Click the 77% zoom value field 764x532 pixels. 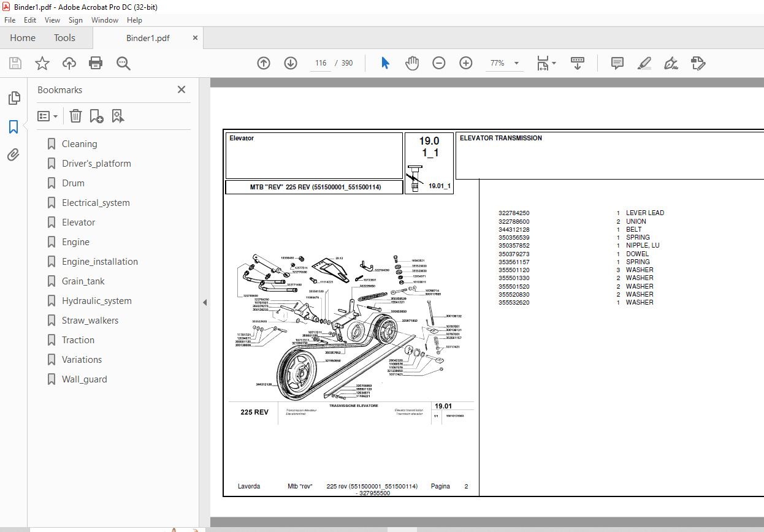497,63
